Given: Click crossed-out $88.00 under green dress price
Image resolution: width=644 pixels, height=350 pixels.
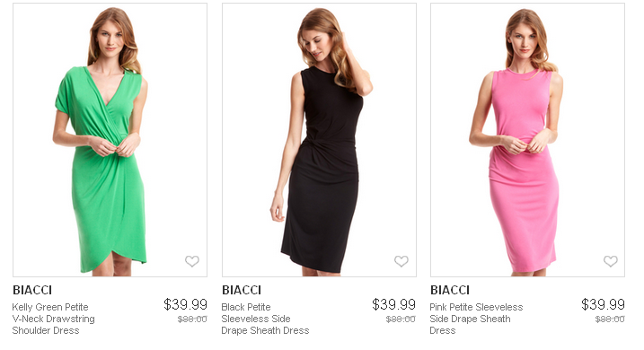Looking at the screenshot, I should [192, 319].
